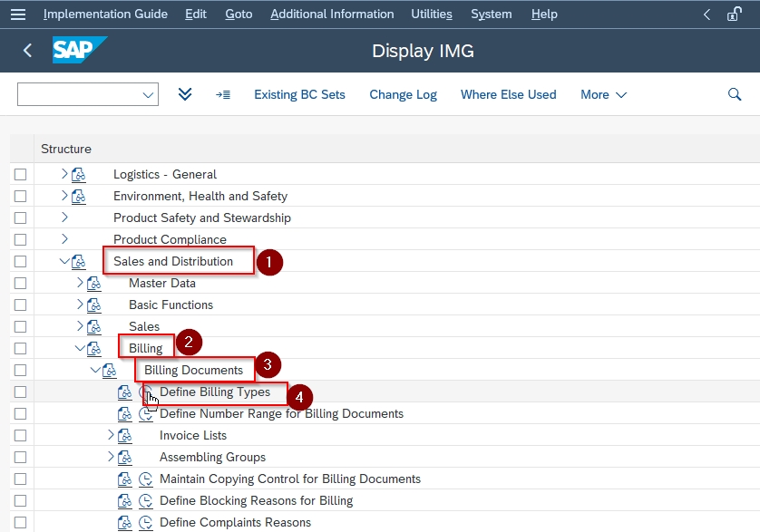Open the Change Log

pyautogui.click(x=403, y=94)
